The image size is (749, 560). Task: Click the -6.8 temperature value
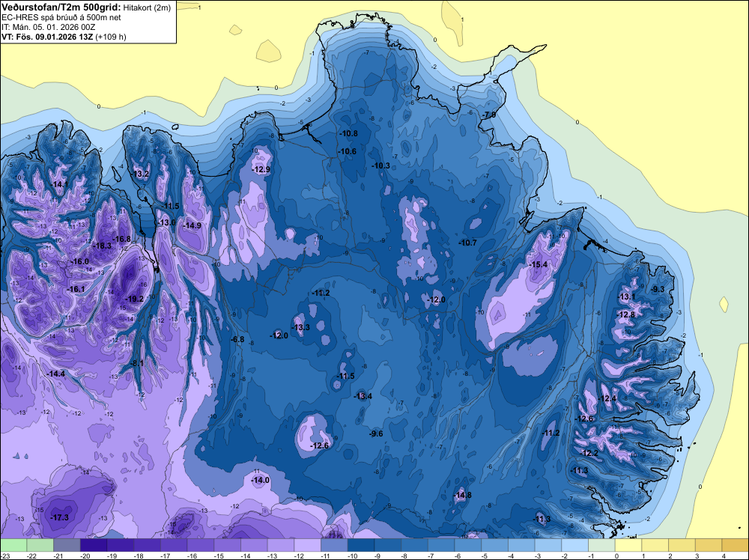point(237,339)
